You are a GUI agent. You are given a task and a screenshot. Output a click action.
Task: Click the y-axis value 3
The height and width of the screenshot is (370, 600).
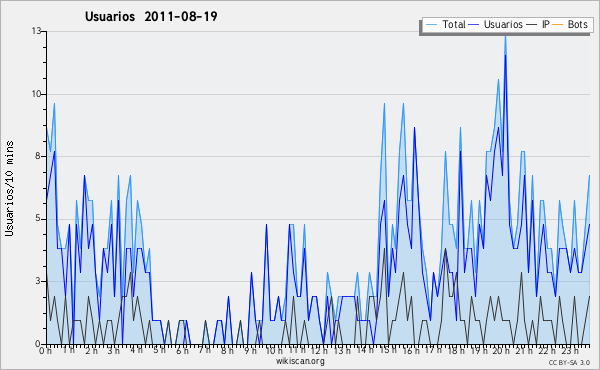(x=38, y=281)
